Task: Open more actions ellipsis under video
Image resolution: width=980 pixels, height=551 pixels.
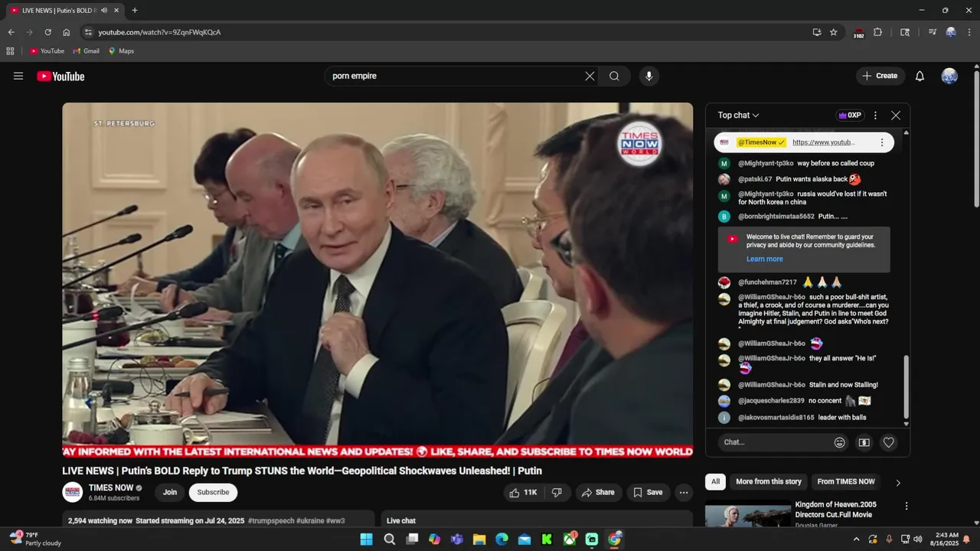Action: (684, 492)
